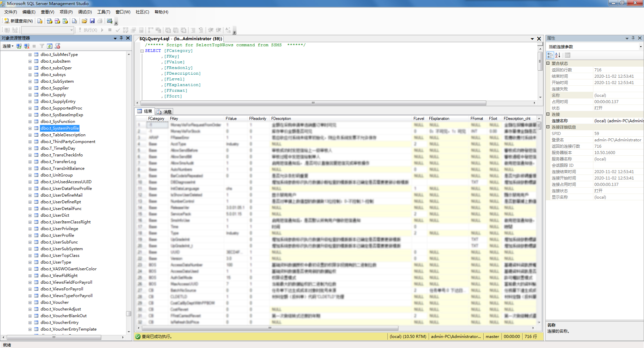Pin the Object Explorer panel with pushpin
Screen dimensions: 644x348
click(x=121, y=38)
